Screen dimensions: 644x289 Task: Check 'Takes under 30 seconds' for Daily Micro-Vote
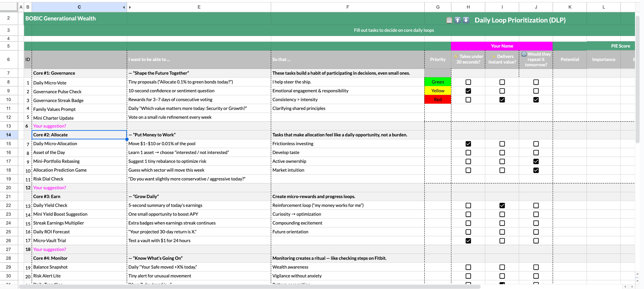click(468, 82)
